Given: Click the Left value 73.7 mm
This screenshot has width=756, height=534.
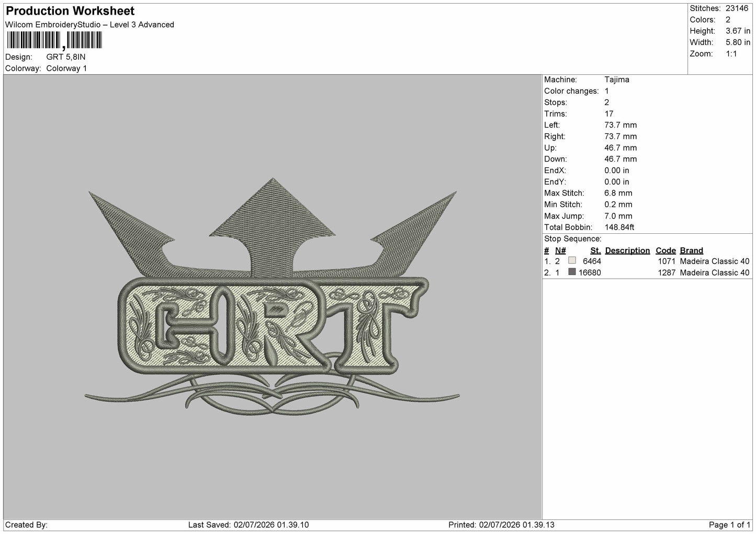Looking at the screenshot, I should click(x=620, y=125).
